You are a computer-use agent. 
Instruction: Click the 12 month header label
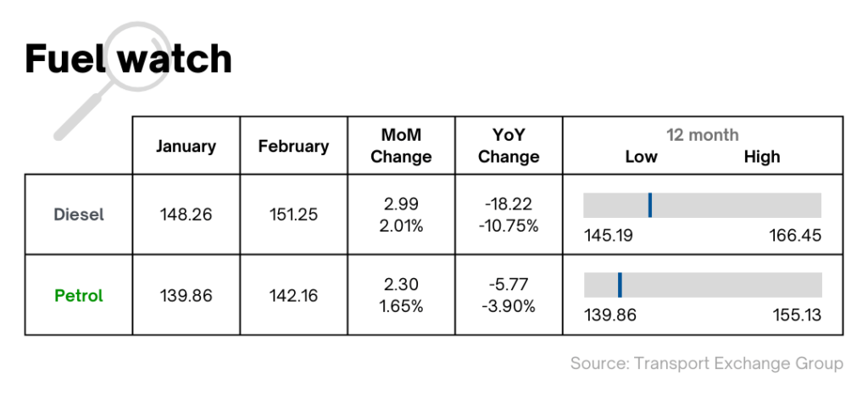[x=703, y=135]
